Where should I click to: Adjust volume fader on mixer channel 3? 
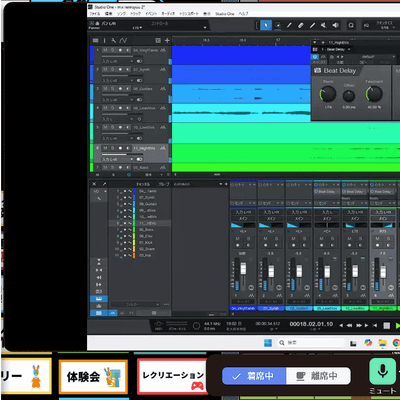pos(299,271)
